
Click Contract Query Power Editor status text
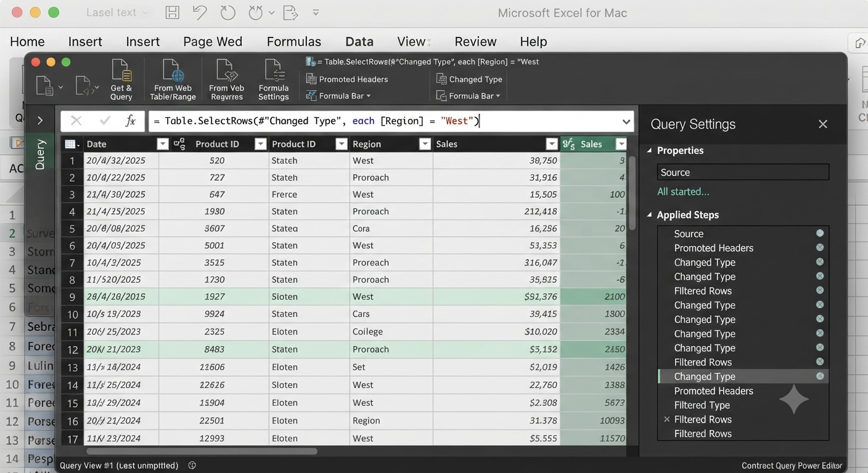(x=792, y=466)
